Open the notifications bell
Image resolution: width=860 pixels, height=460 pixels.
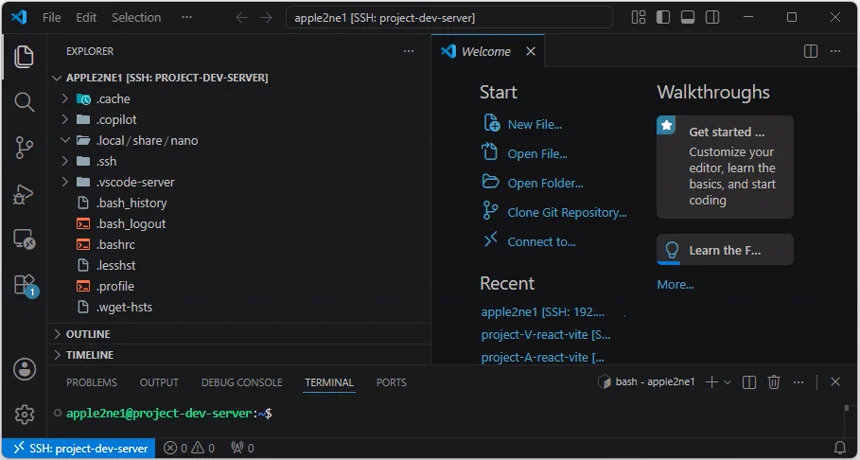840,448
